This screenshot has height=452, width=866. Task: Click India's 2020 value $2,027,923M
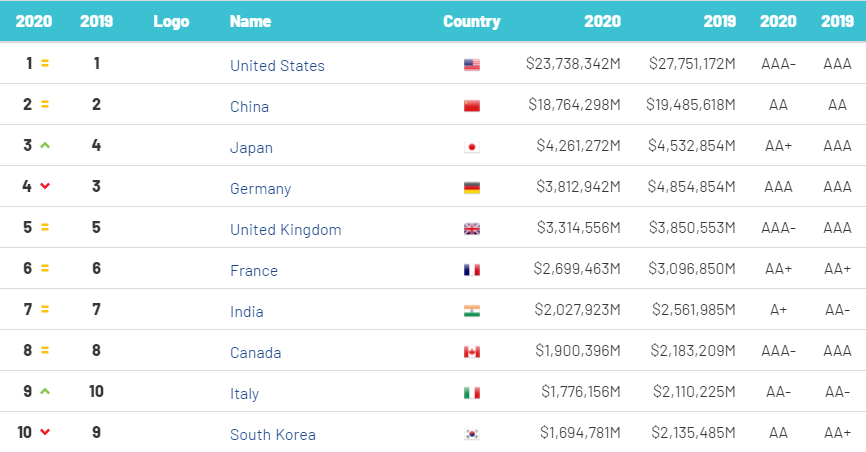(x=576, y=311)
